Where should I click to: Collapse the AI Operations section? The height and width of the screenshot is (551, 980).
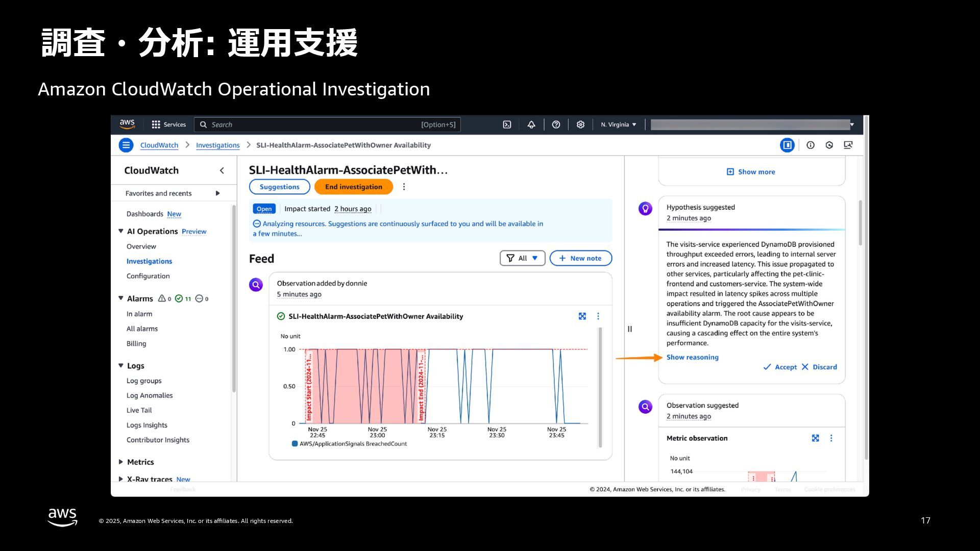(x=121, y=231)
